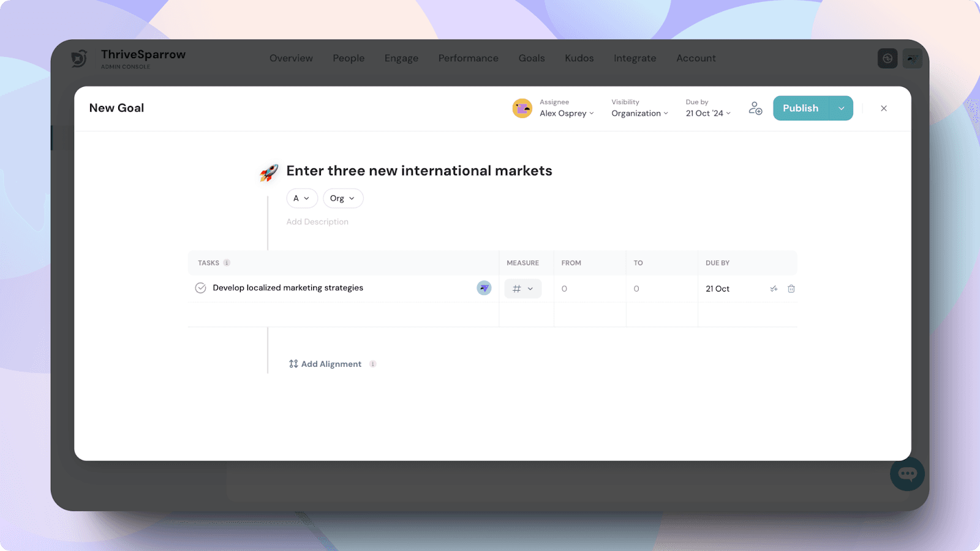This screenshot has height=551, width=980.
Task: Open the Publish options dropdown arrow
Action: point(841,108)
